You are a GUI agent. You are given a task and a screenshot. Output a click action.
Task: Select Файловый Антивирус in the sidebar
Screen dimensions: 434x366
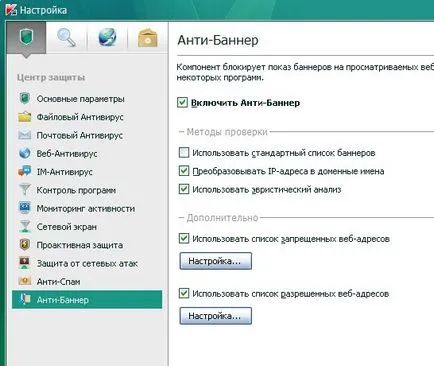80,117
